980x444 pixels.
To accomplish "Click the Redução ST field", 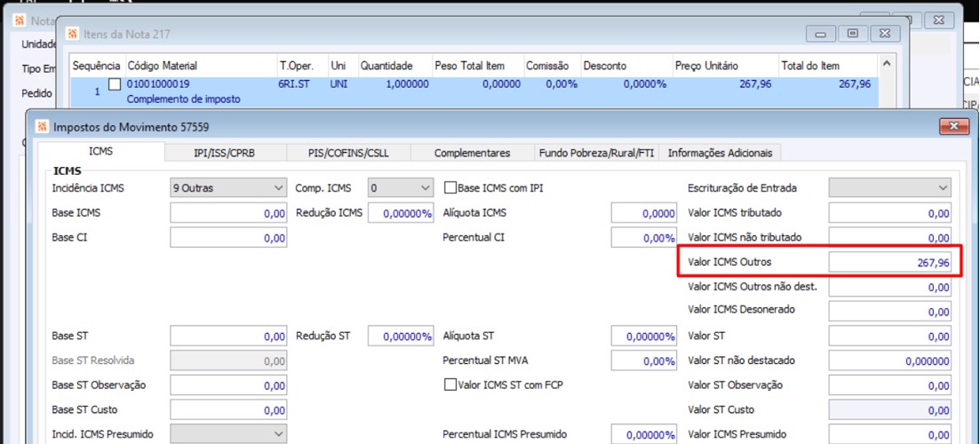I will [x=400, y=336].
